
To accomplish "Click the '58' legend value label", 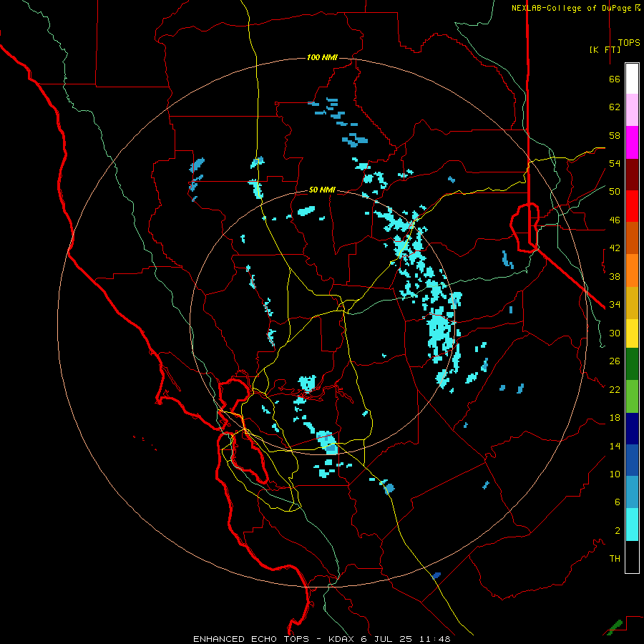I will click(615, 135).
